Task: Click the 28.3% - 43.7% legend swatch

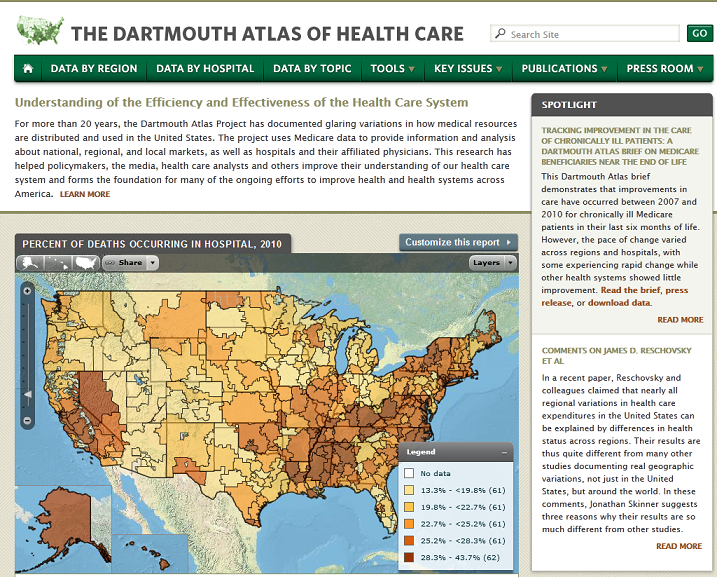Action: (409, 557)
